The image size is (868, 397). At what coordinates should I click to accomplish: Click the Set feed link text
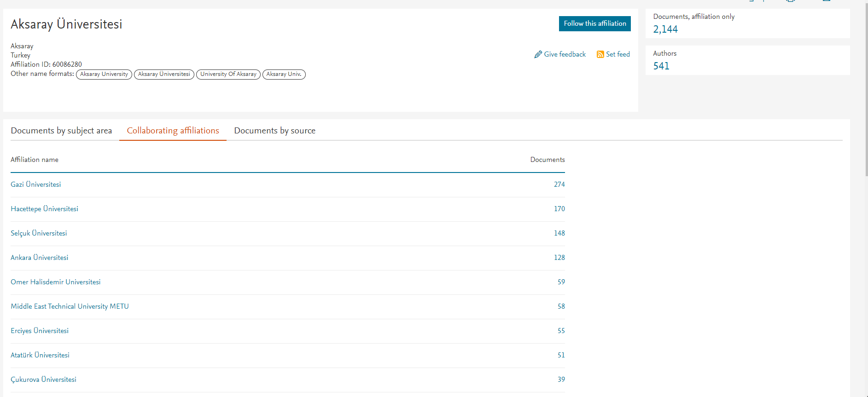(x=618, y=54)
